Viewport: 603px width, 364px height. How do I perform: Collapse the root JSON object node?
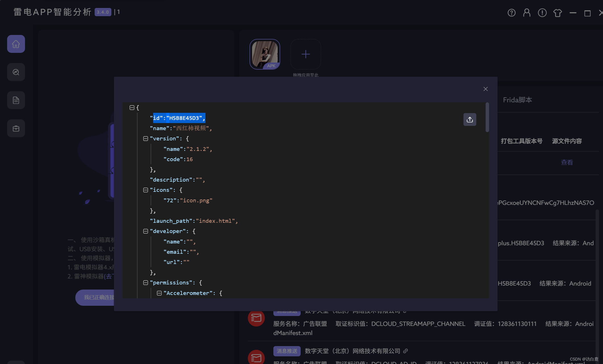pyautogui.click(x=132, y=108)
